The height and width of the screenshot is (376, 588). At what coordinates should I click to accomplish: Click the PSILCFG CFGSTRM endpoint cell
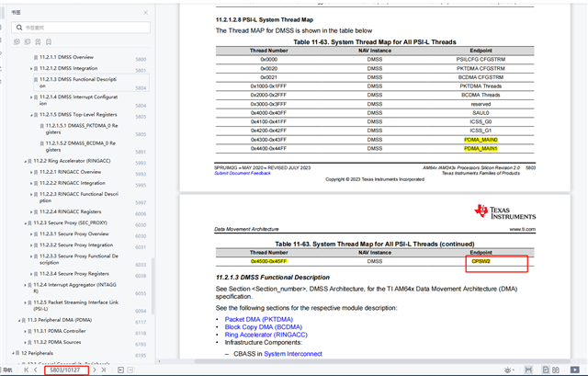[481, 59]
